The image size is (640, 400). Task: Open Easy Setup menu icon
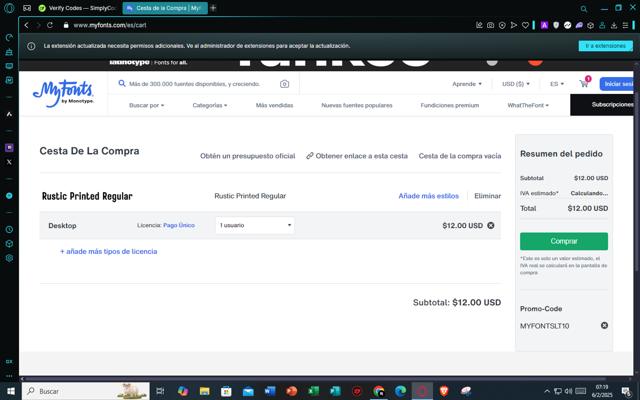tap(625, 25)
